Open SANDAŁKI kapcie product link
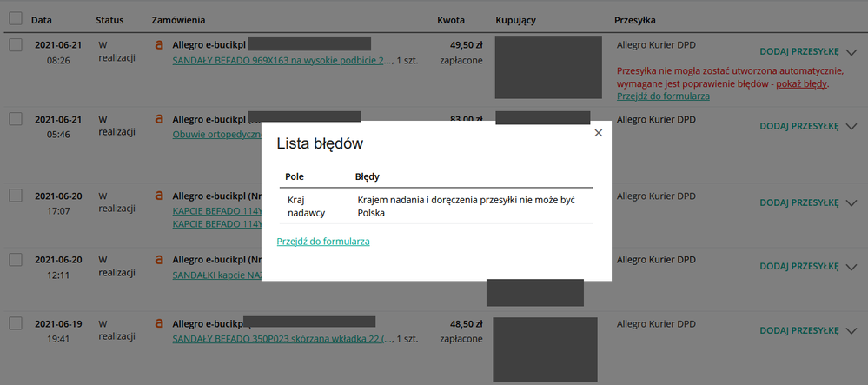Screen dimensions: 868x385 [x=217, y=275]
